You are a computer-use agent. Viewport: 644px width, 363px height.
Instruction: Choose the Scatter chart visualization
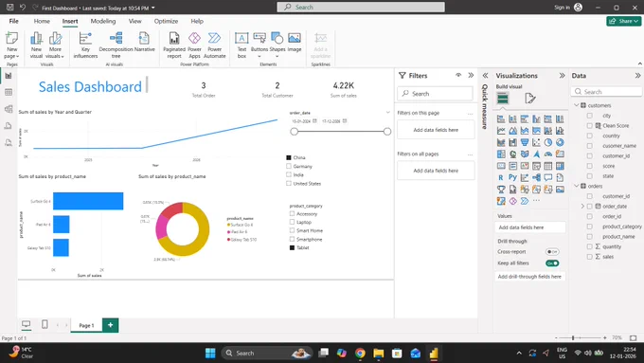[x=536, y=143]
